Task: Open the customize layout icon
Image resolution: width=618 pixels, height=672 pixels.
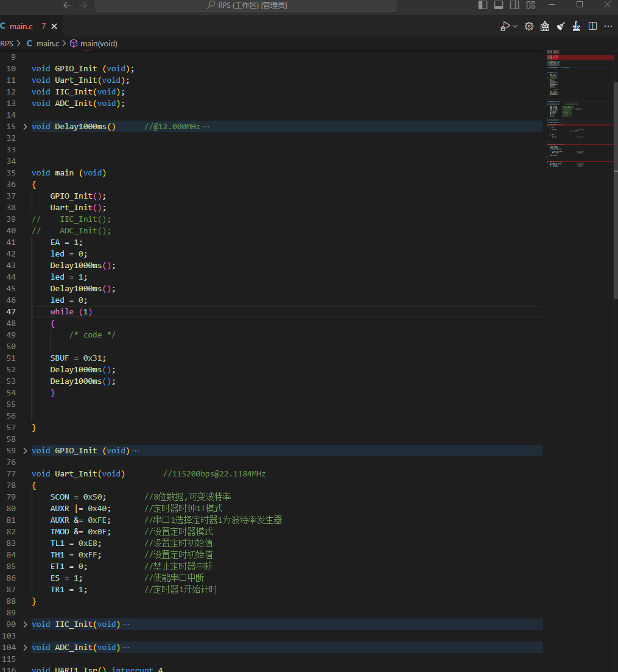Action: [531, 5]
